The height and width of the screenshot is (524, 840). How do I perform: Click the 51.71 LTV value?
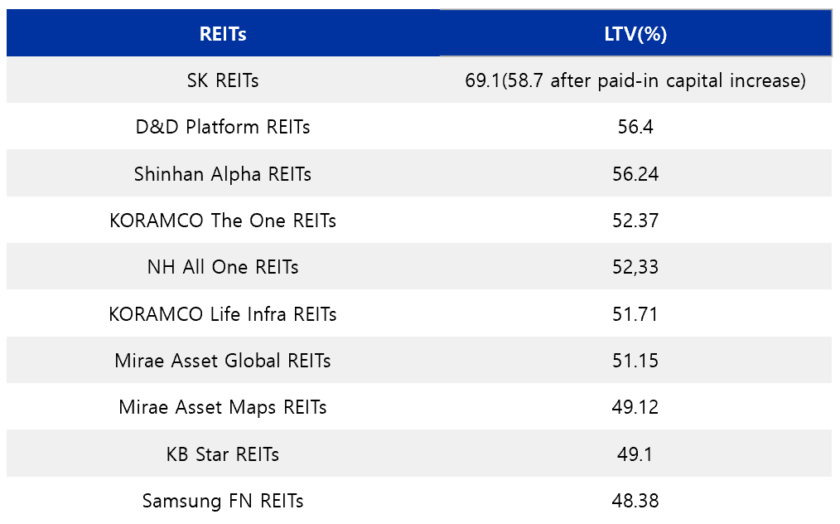(635, 314)
